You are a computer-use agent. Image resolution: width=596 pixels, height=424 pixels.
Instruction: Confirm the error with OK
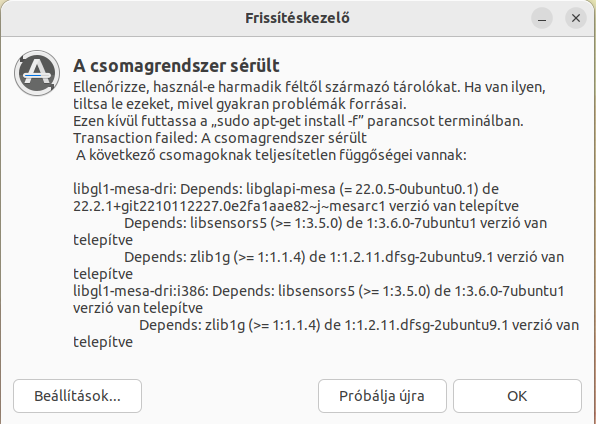517,396
